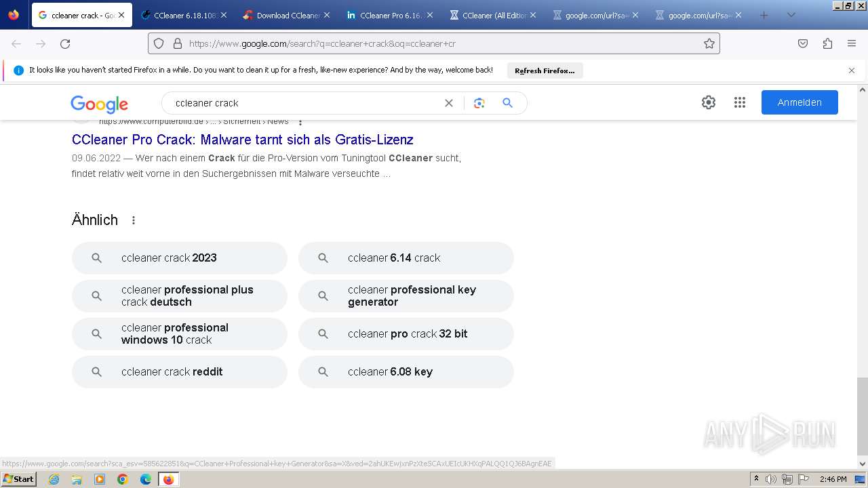
Task: Show hidden system tray icons
Action: click(x=756, y=479)
